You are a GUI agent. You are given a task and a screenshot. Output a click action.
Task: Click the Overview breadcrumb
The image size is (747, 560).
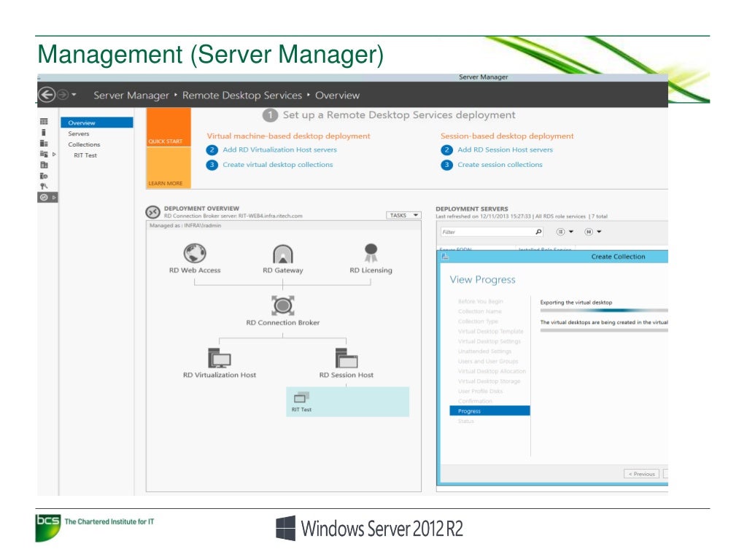point(337,96)
